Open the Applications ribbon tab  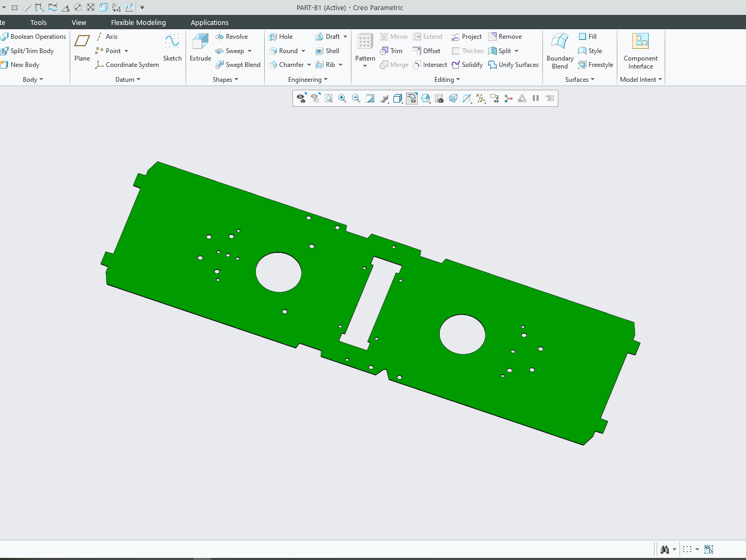click(x=209, y=22)
